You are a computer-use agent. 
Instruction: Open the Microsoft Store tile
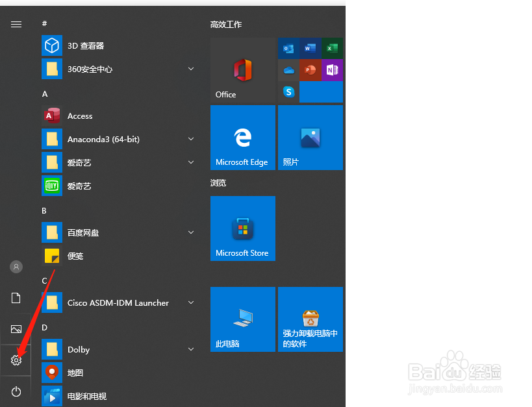pos(243,228)
